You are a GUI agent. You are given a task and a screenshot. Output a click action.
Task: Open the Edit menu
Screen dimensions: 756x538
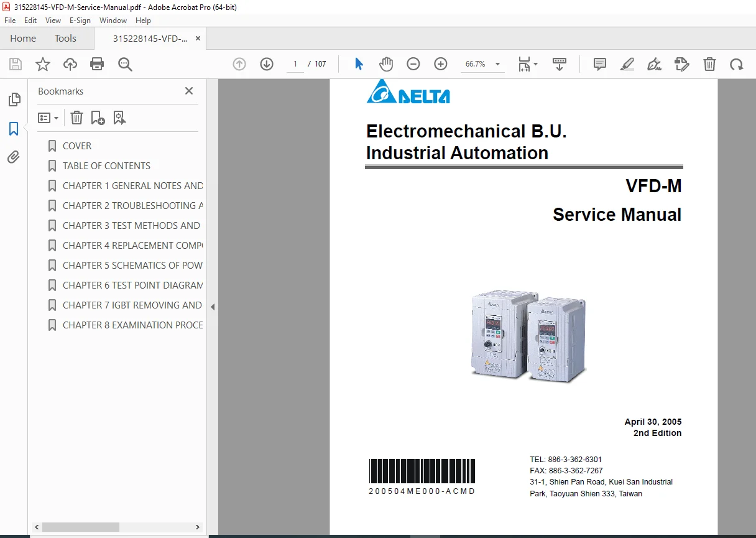pyautogui.click(x=30, y=21)
